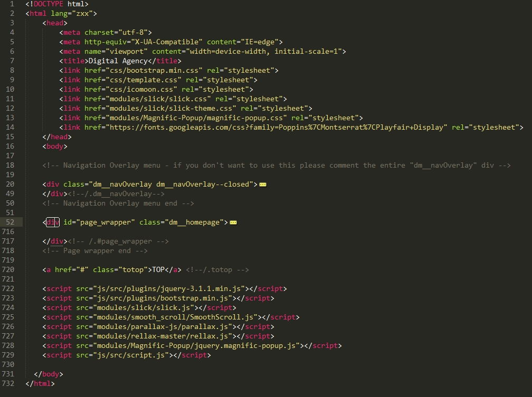
Task: Click magnific-popup.css href value
Action: click(x=196, y=118)
